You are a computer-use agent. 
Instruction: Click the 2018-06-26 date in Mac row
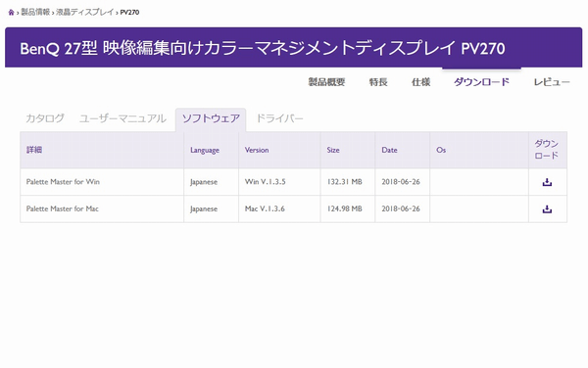401,208
